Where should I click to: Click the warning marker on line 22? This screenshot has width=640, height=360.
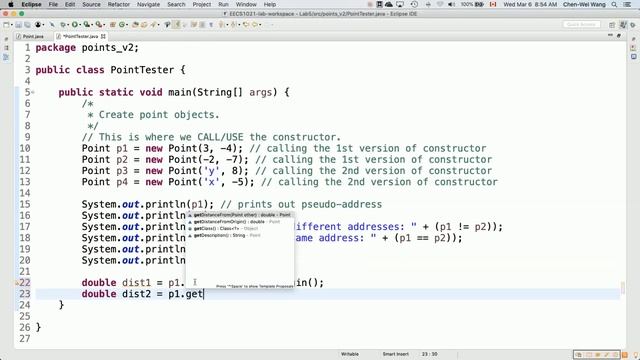[17, 282]
